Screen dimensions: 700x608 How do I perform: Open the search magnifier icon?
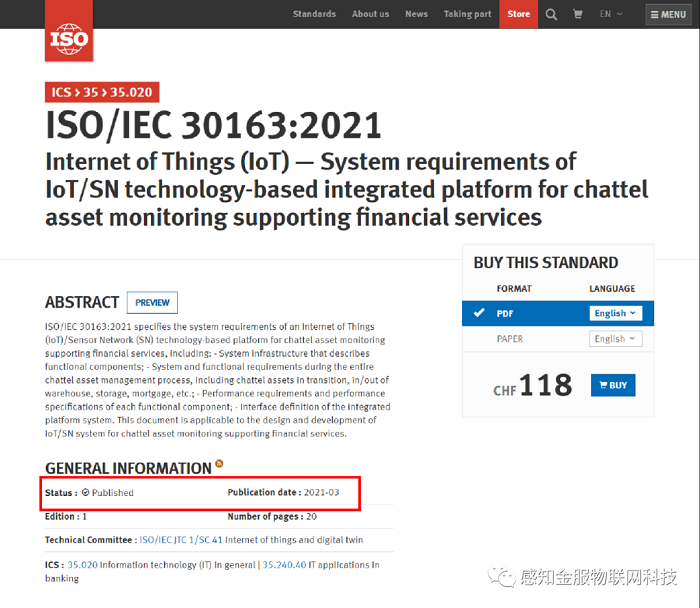point(550,14)
